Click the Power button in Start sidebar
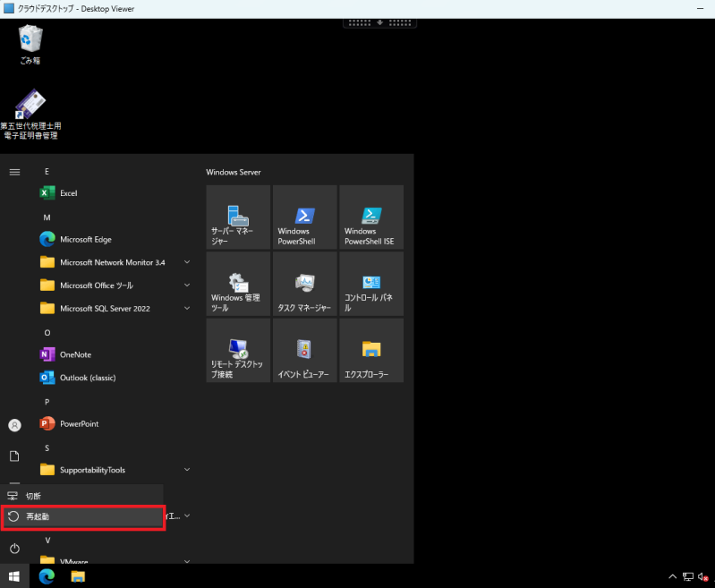Image resolution: width=715 pixels, height=588 pixels. [14, 548]
